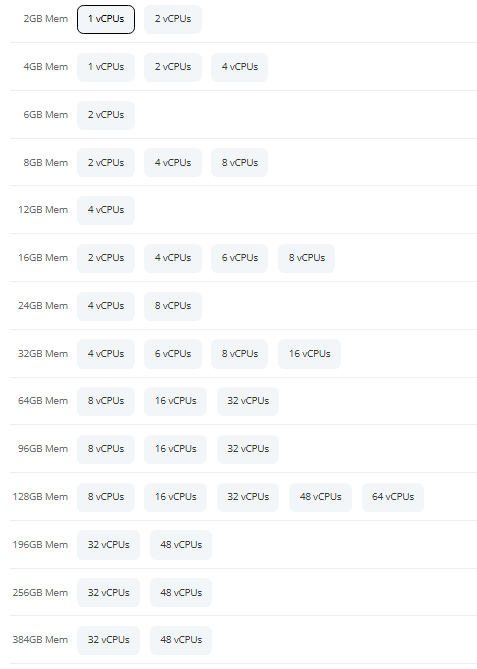Pick 4 vCPUs in 8GB Mem row
The image size is (477, 669).
point(173,163)
